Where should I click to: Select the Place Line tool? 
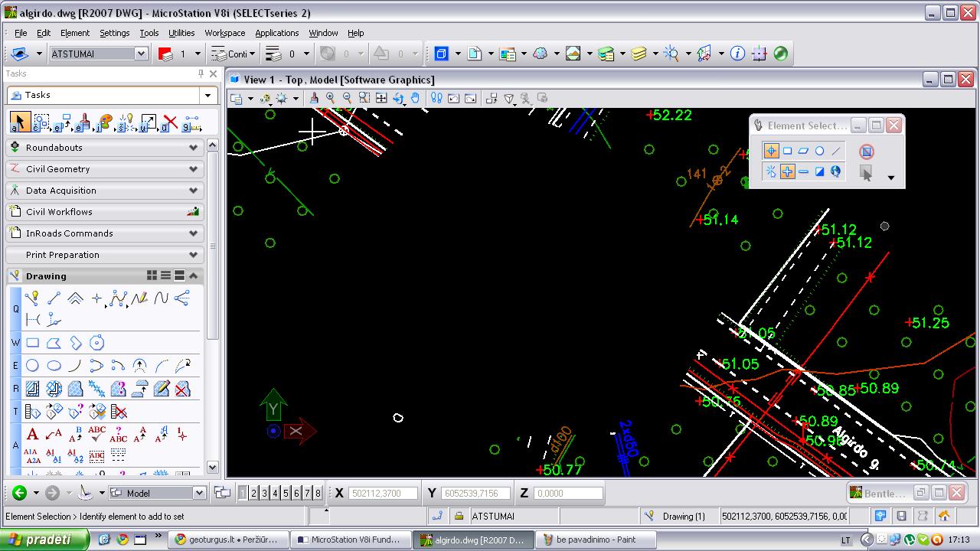54,298
